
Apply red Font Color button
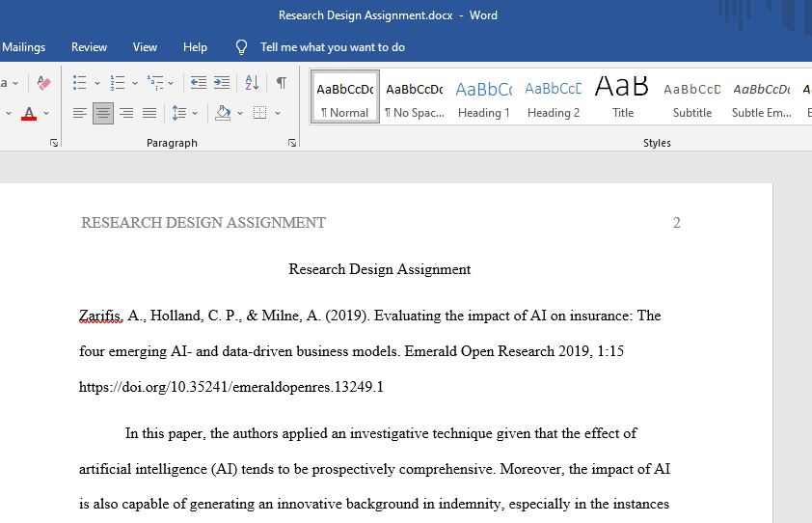[x=29, y=113]
